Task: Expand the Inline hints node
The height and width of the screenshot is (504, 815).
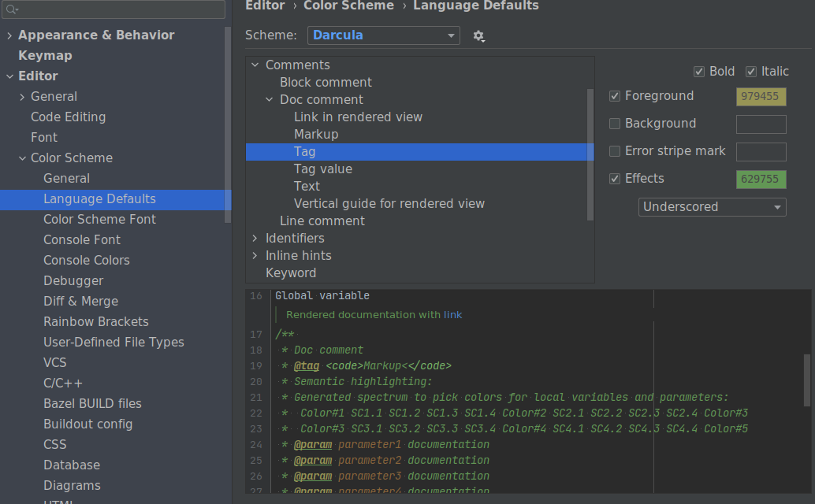Action: [255, 255]
